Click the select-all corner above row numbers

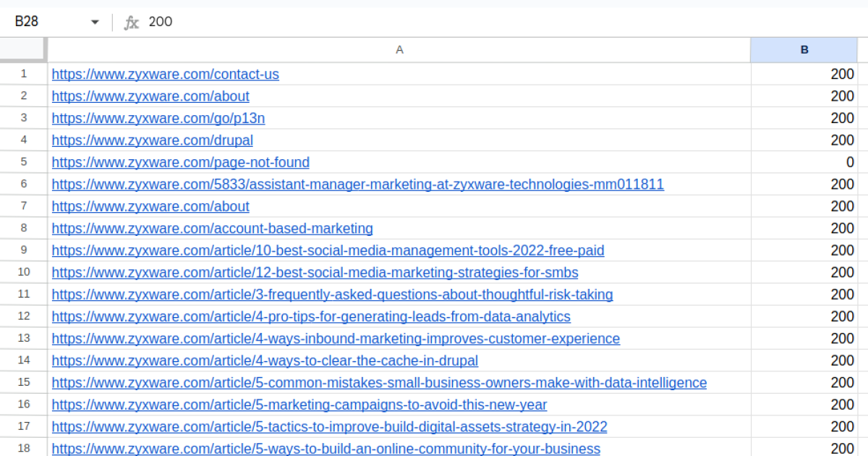[x=22, y=49]
